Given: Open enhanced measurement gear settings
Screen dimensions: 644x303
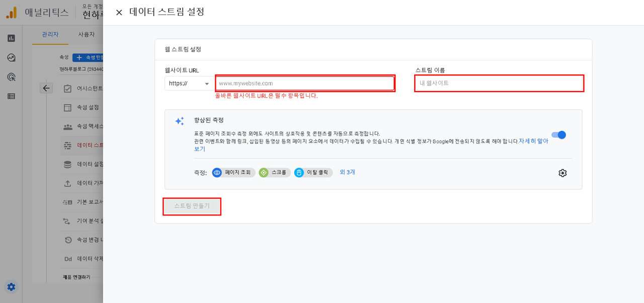Looking at the screenshot, I should [x=562, y=173].
